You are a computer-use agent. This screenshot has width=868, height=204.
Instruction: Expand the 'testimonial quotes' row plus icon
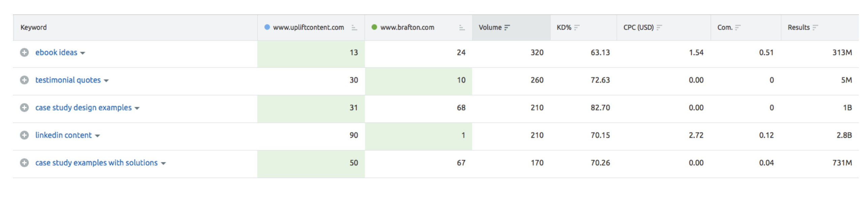click(24, 80)
